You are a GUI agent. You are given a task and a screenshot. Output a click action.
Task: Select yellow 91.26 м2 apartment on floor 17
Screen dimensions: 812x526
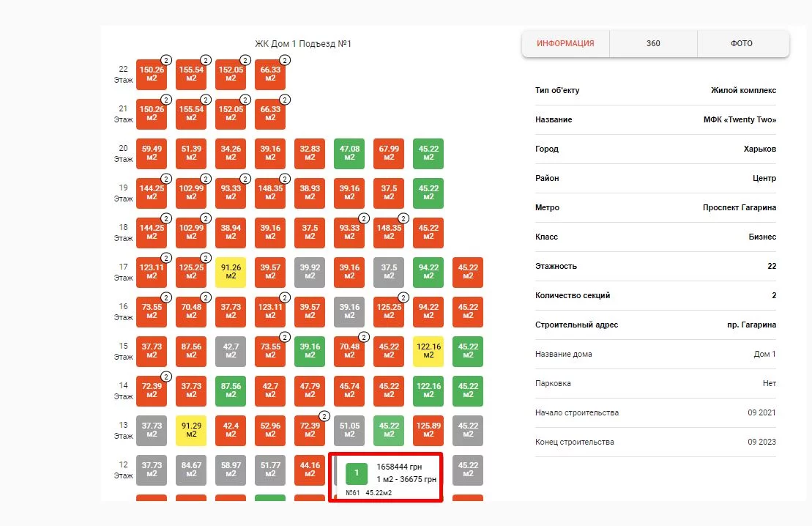coord(231,272)
